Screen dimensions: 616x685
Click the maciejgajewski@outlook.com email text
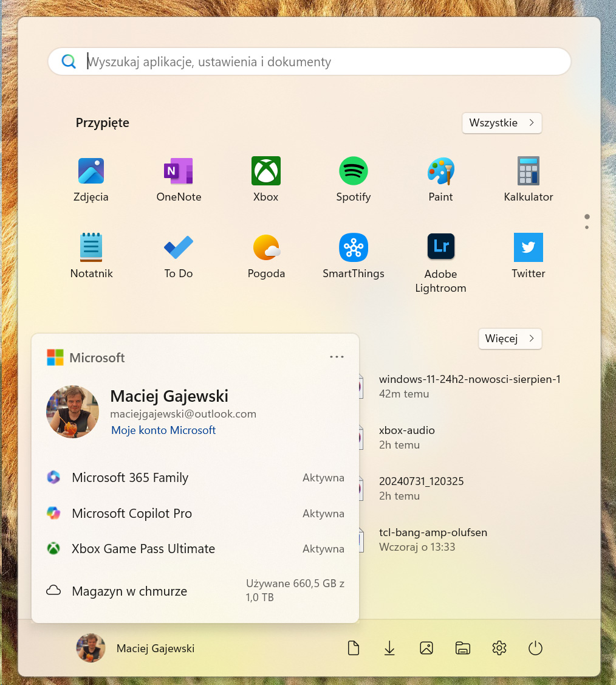(183, 414)
